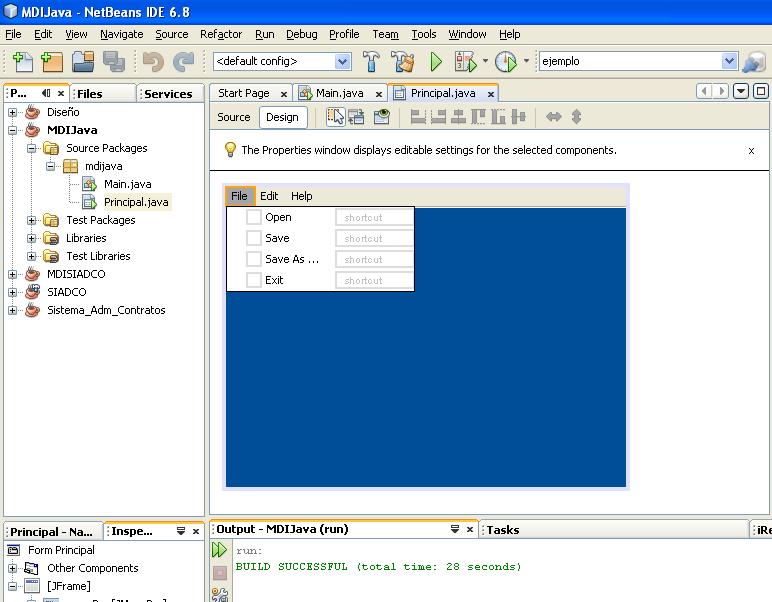
Task: Open the ejemplo search dropdown arrow
Action: point(729,62)
